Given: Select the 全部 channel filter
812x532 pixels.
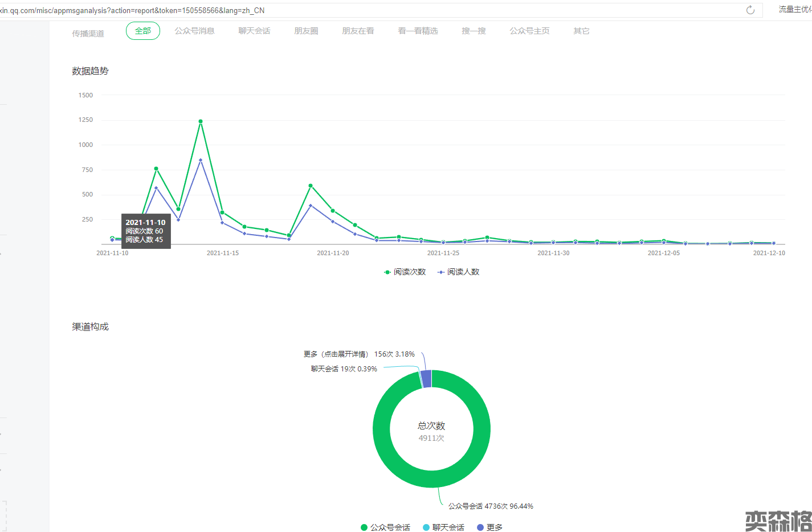Looking at the screenshot, I should click(143, 31).
